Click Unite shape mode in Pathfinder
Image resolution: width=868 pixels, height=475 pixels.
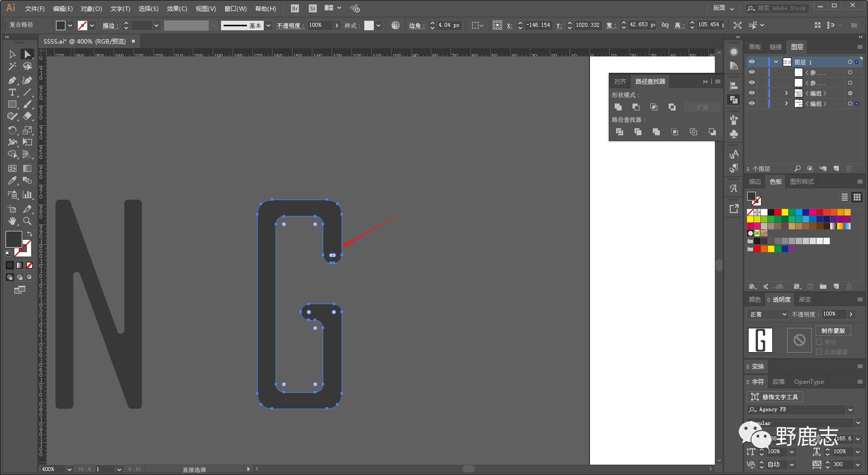[618, 107]
